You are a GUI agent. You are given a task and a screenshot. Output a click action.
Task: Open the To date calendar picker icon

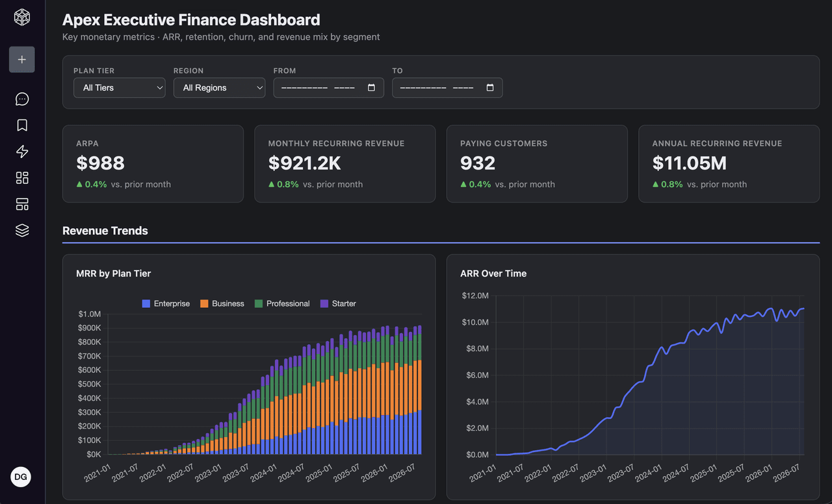coord(490,88)
